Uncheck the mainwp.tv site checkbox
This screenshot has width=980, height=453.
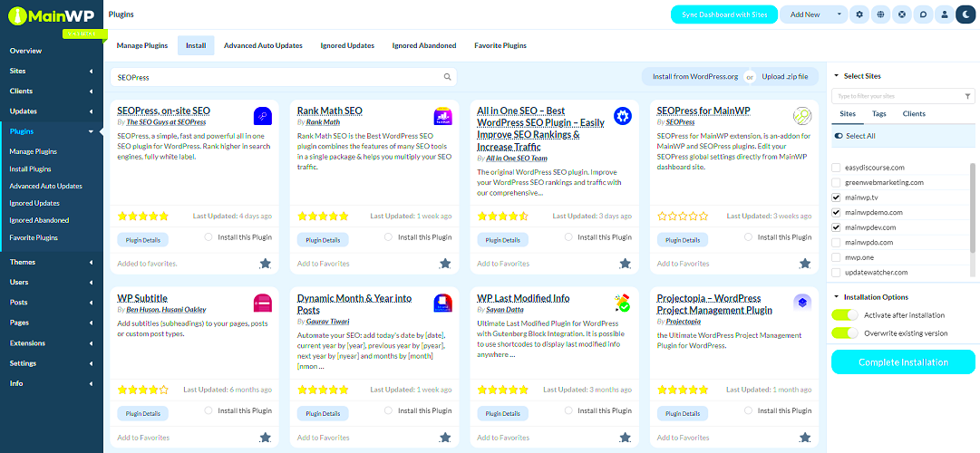click(836, 198)
